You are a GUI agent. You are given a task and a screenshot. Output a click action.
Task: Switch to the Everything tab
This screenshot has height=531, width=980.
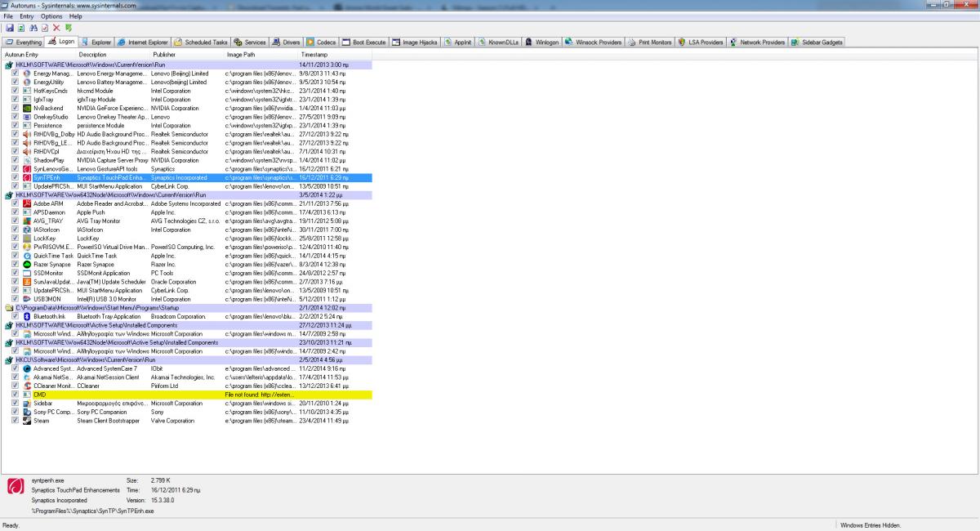23,42
